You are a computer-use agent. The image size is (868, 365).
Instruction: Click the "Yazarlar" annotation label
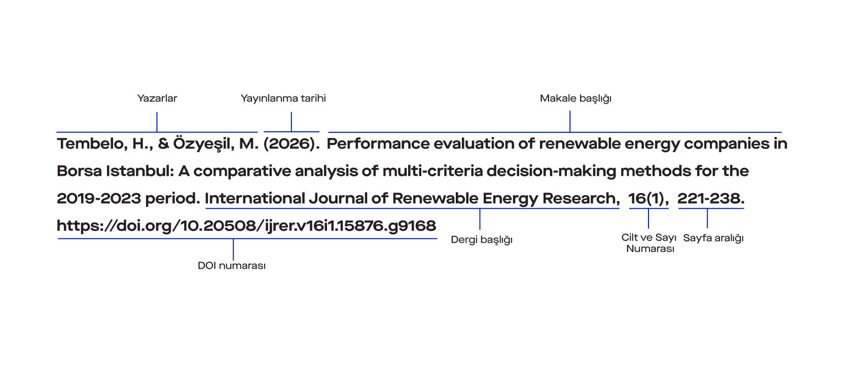[157, 98]
